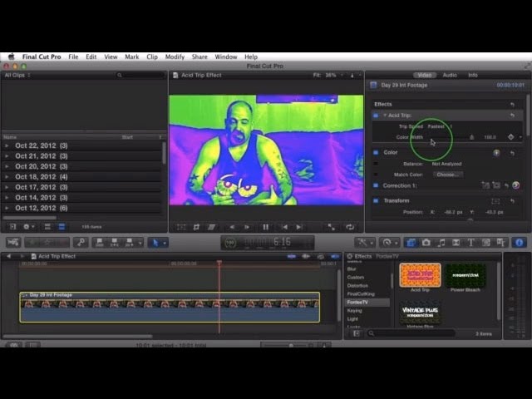Open Color Board for Correction 1
Viewport: 532px width, 399px height.
click(515, 185)
